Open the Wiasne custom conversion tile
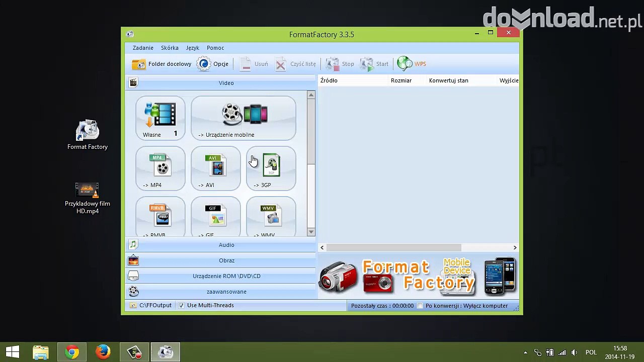Screen dimensions: 644x362 coord(160,118)
